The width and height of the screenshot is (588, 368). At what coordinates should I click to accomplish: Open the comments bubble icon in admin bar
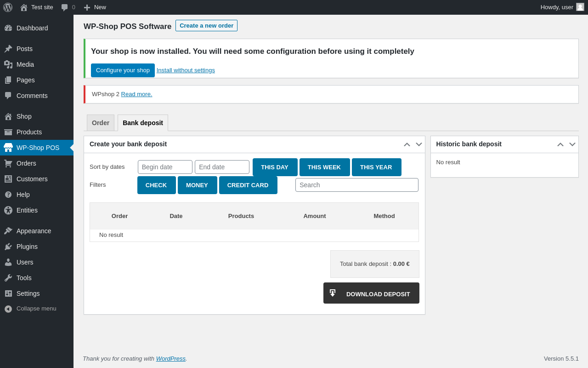click(x=64, y=7)
